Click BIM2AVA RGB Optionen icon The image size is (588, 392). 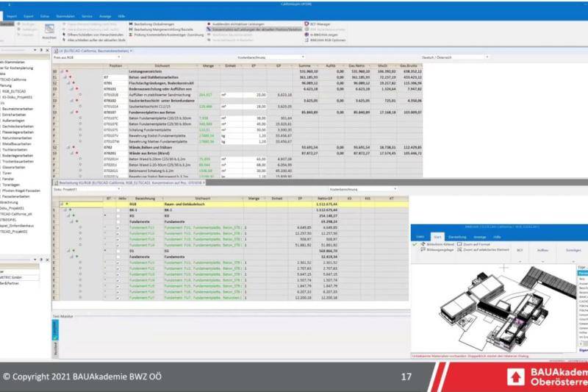306,40
